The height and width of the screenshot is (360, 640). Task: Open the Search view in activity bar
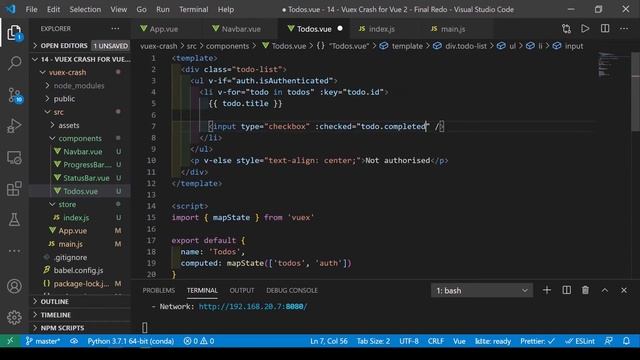coord(14,63)
